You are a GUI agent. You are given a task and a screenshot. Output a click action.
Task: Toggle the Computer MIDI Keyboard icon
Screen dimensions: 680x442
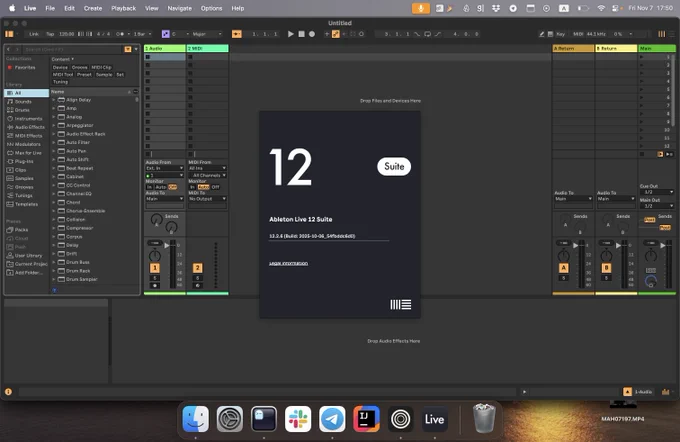(550, 34)
